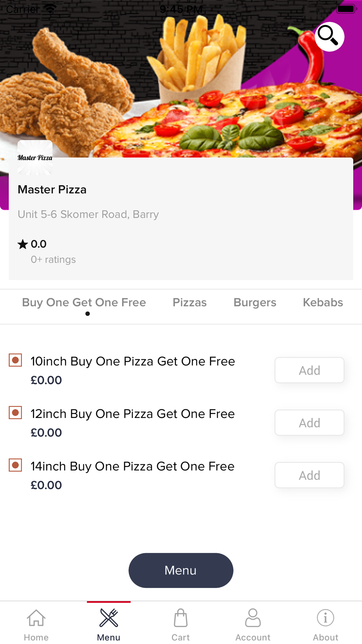This screenshot has width=362, height=644.
Task: Select the Menu fork-and-knife icon
Action: pyautogui.click(x=109, y=618)
